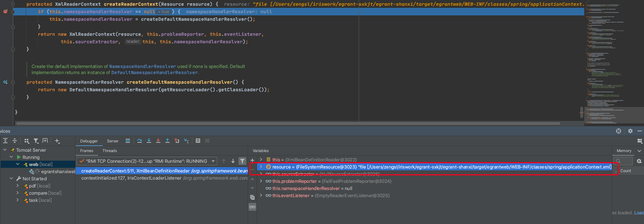Click the Memory search input field
644x224 pixels.
tap(623, 161)
